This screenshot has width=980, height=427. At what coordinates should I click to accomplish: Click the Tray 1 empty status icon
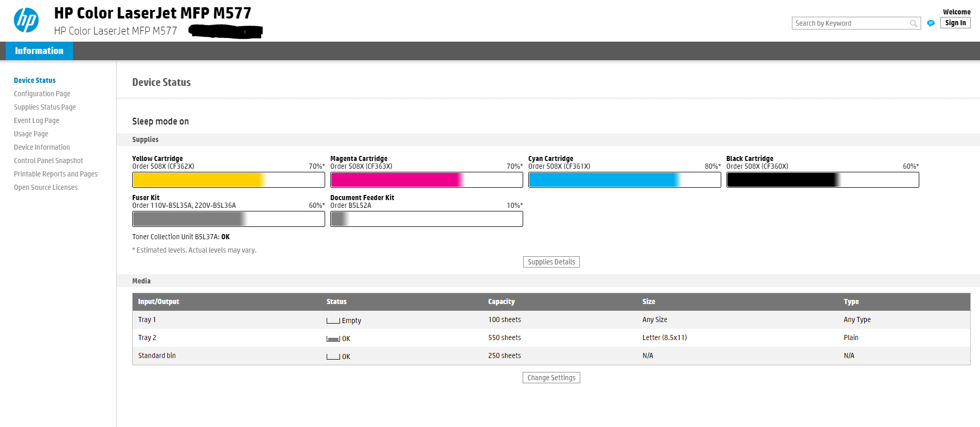[x=333, y=321]
